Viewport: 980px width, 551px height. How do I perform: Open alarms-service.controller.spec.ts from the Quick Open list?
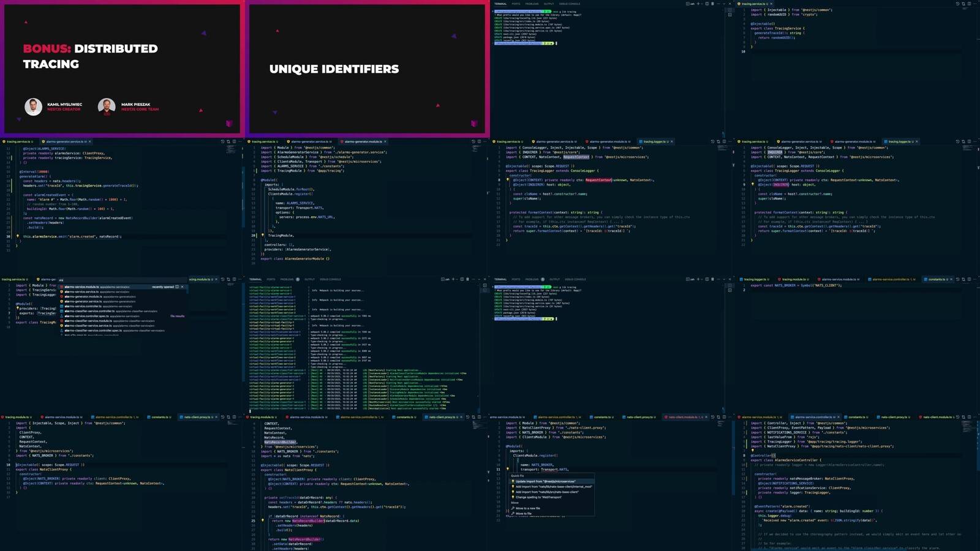coord(121,316)
